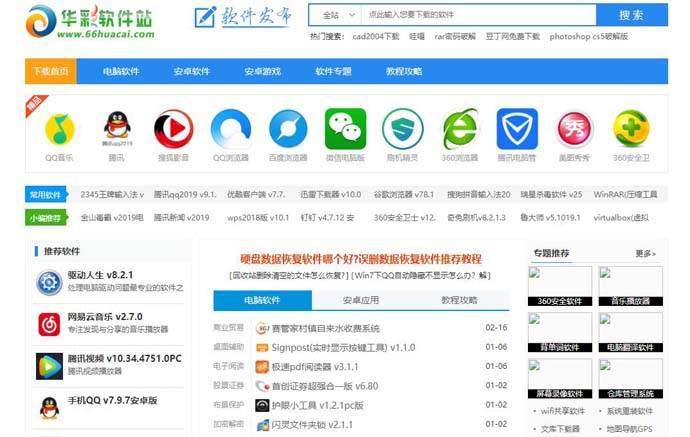Open the 搜狐影音 player icon

coord(173,129)
